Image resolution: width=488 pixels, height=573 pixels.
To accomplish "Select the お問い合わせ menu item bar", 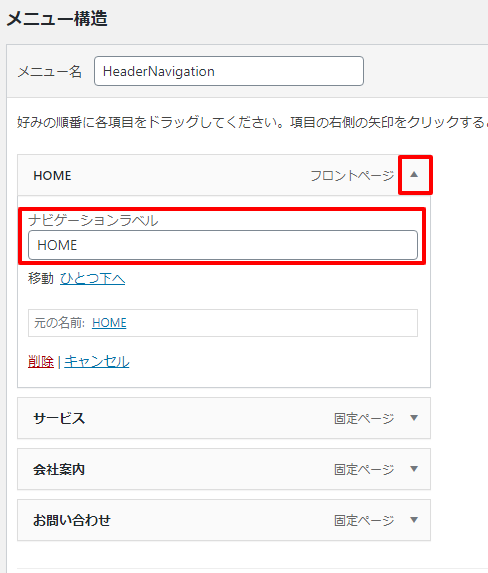I will (x=224, y=520).
